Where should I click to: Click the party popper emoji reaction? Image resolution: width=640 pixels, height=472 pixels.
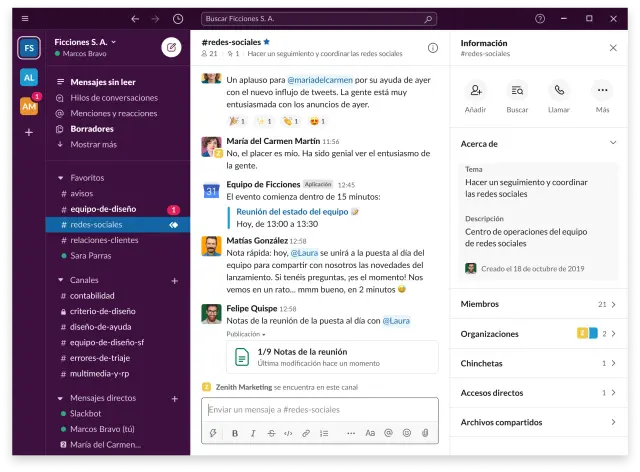tap(235, 121)
